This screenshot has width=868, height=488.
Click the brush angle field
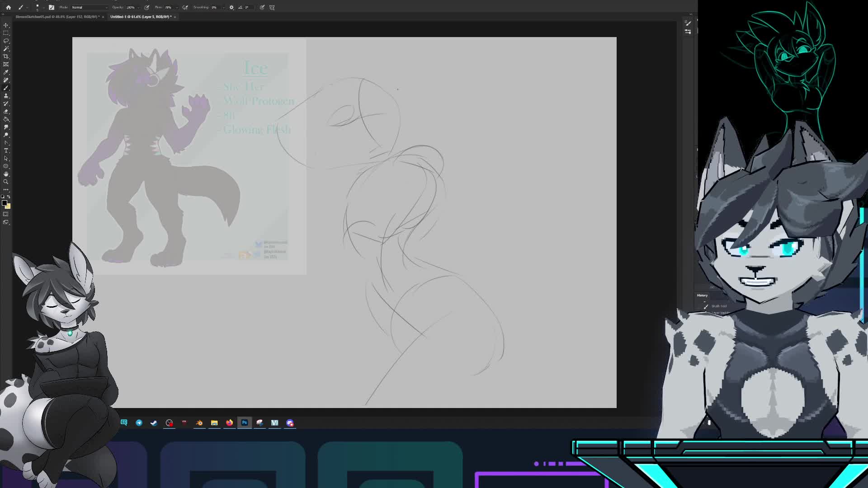(x=248, y=7)
